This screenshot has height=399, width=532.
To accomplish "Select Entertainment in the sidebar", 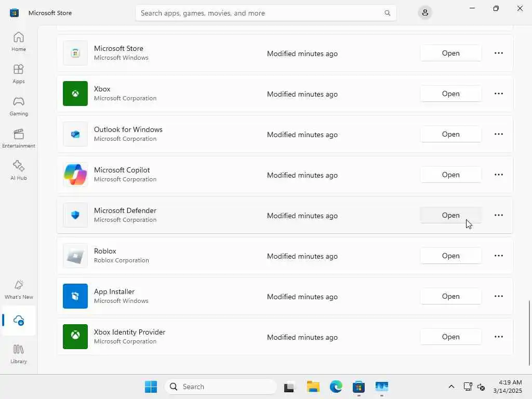I will [19, 138].
